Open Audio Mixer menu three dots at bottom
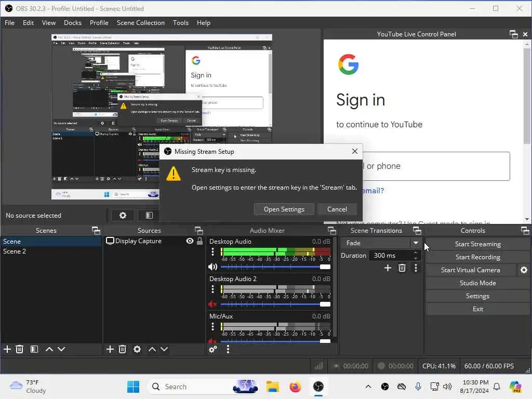Viewport: 532px width, 399px height. click(x=228, y=349)
